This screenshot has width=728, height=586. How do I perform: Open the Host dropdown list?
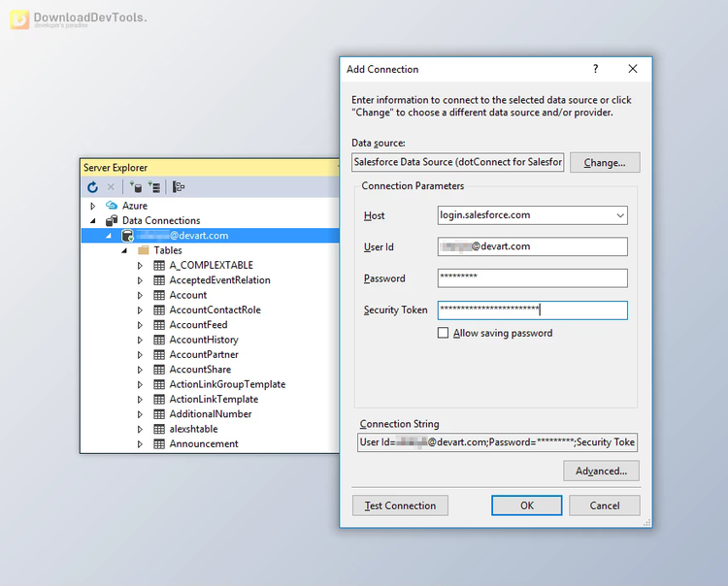(x=620, y=215)
